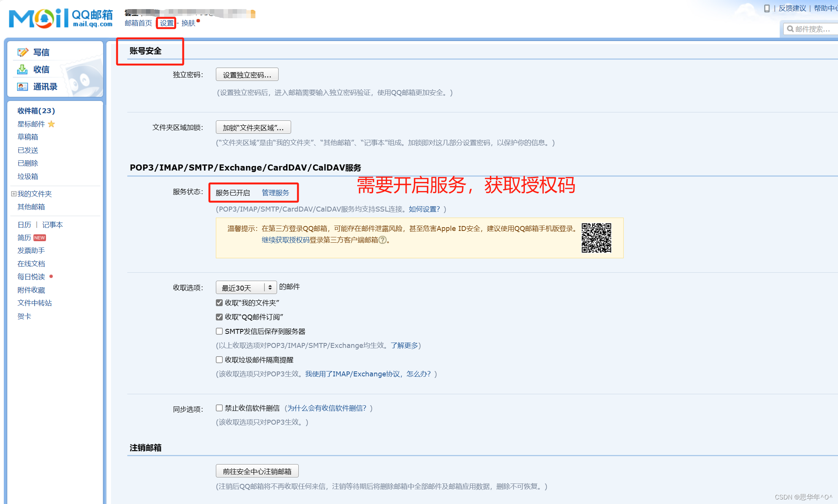Screen dimensions: 838x504
Task: Open the 最近30天 dropdown
Action: [246, 288]
